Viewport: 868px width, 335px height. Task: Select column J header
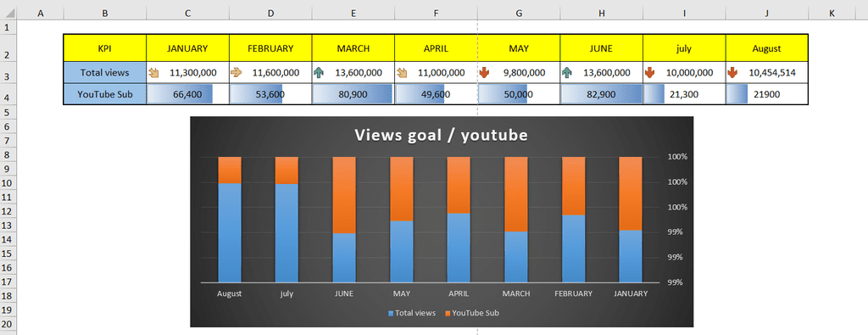(766, 14)
